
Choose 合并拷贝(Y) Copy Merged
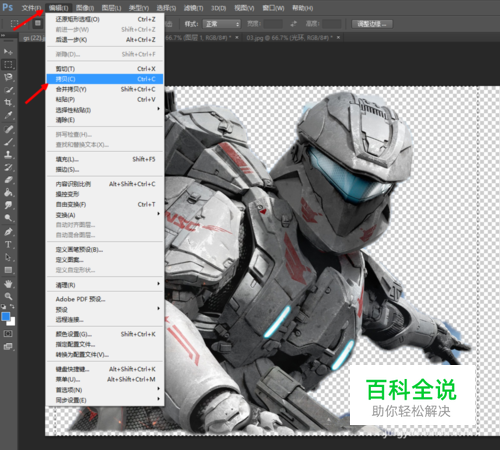pos(105,89)
